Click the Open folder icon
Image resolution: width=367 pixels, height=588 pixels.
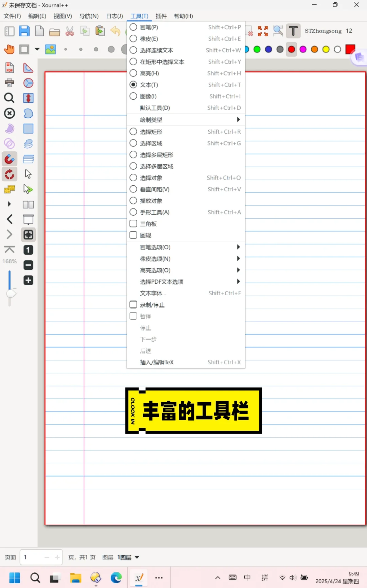54,32
